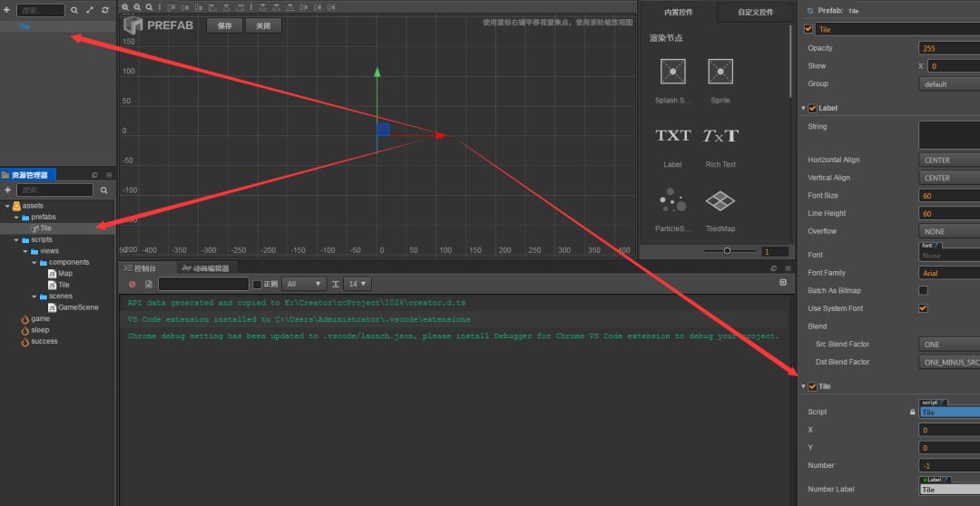The image size is (980, 506).
Task: Click search icon in assets panel
Action: pos(104,190)
